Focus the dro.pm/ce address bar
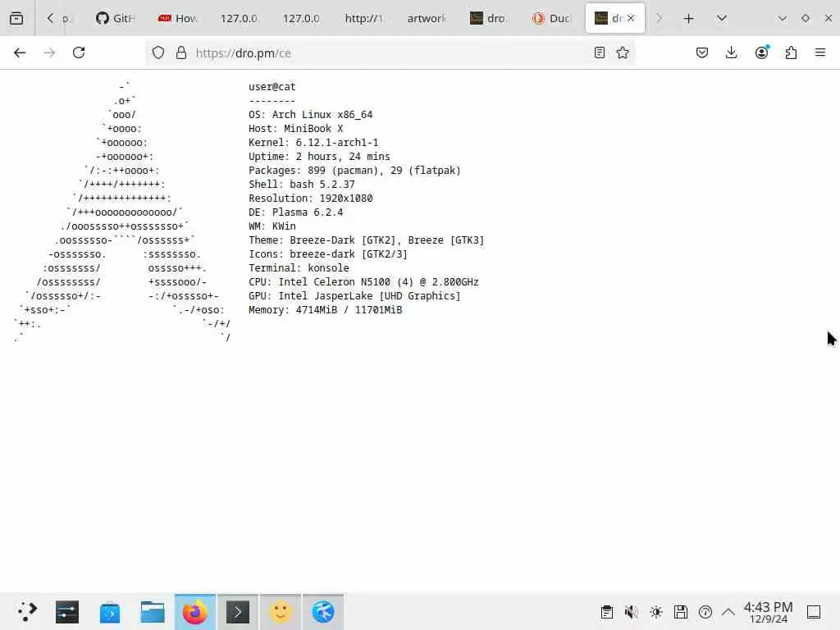The image size is (840, 630). (391, 53)
